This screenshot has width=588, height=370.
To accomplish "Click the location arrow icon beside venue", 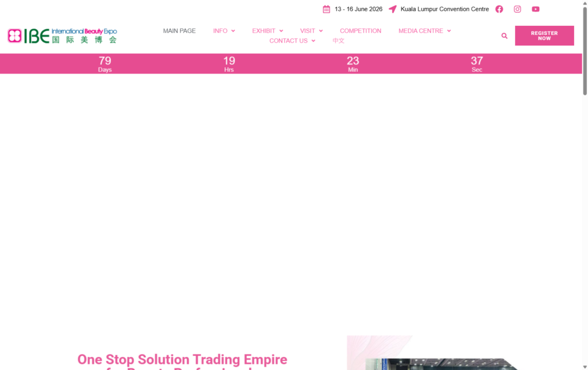I will 393,9.
